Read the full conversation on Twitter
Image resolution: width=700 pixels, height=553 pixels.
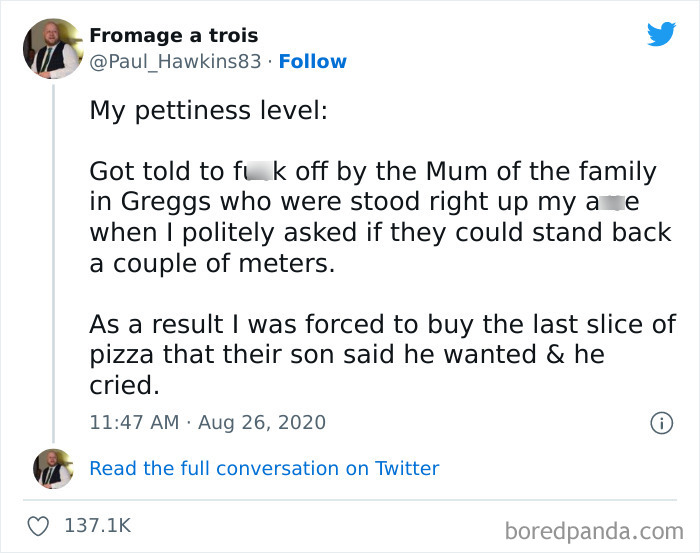coord(264,468)
